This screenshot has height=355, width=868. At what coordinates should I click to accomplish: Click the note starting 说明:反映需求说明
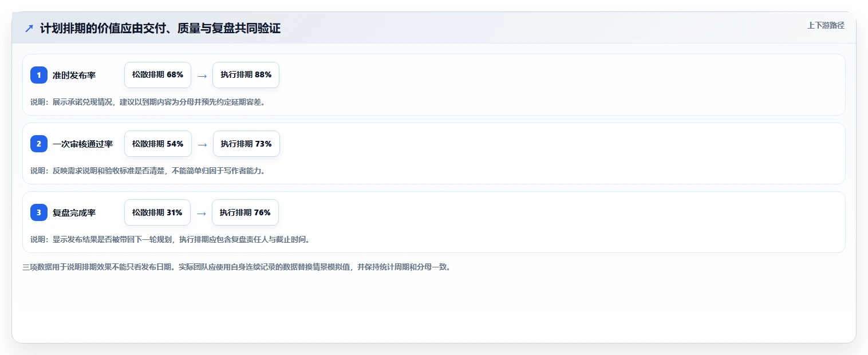148,171
